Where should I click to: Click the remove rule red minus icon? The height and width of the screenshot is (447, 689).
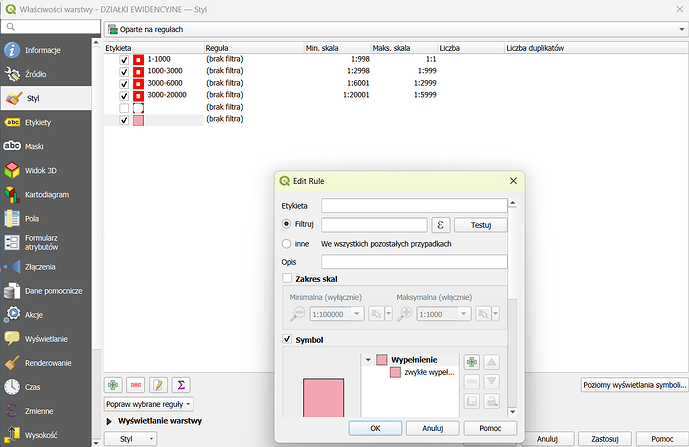135,384
